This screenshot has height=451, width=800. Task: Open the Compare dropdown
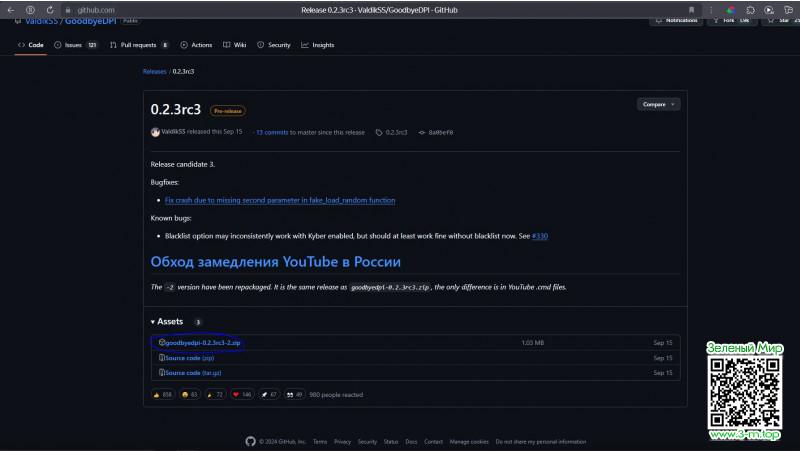(658, 104)
